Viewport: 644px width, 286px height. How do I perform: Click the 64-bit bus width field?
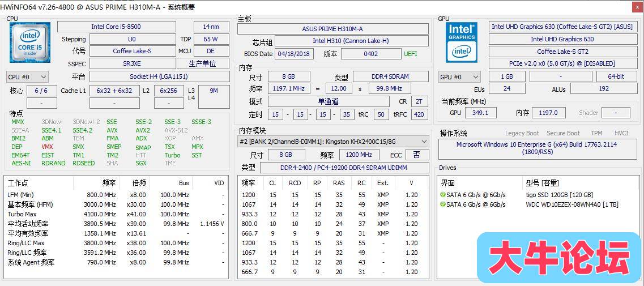click(616, 77)
